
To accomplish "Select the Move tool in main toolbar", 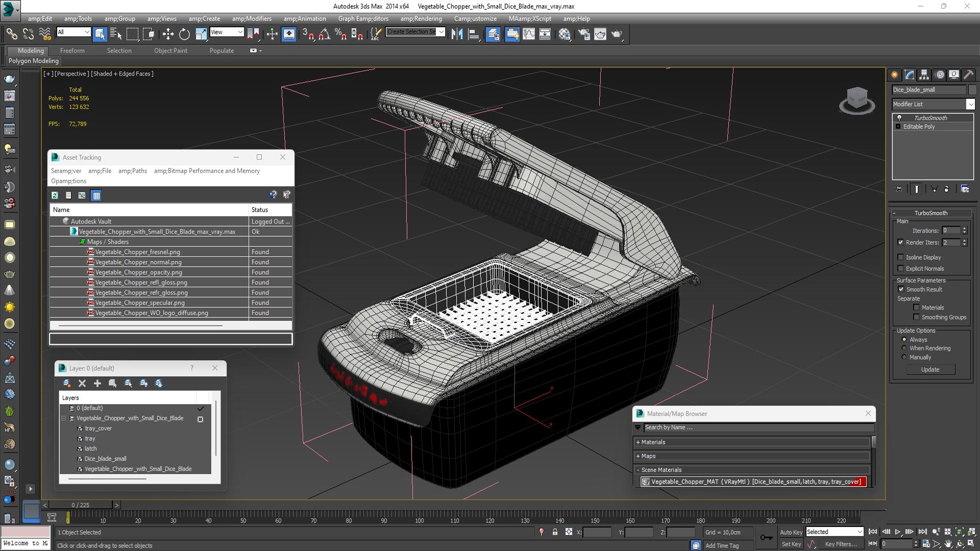I will point(168,34).
